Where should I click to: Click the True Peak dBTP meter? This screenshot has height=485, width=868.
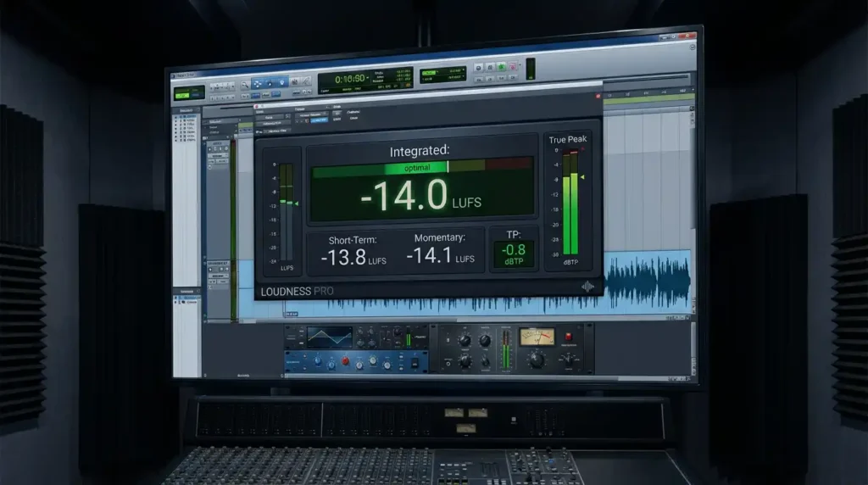(570, 202)
